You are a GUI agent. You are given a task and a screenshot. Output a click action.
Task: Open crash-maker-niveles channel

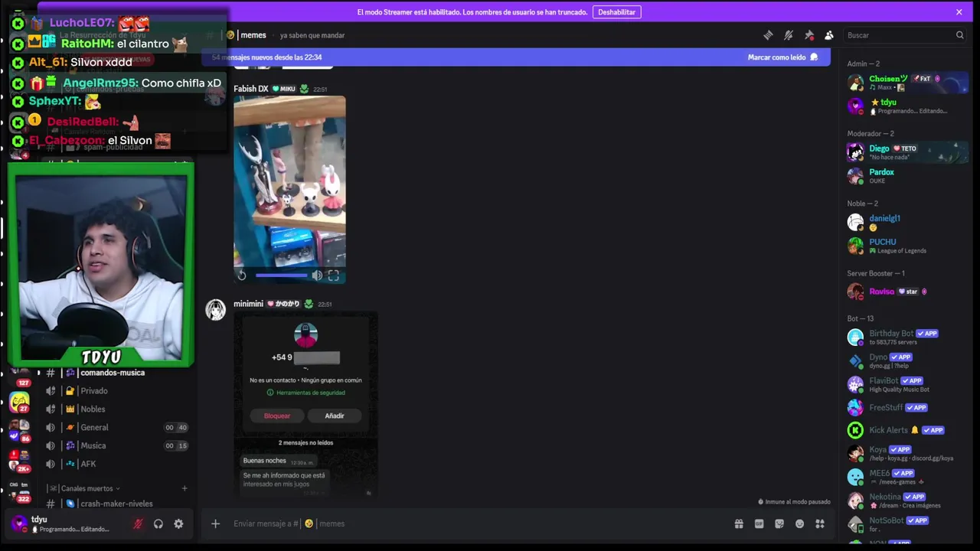tap(116, 504)
